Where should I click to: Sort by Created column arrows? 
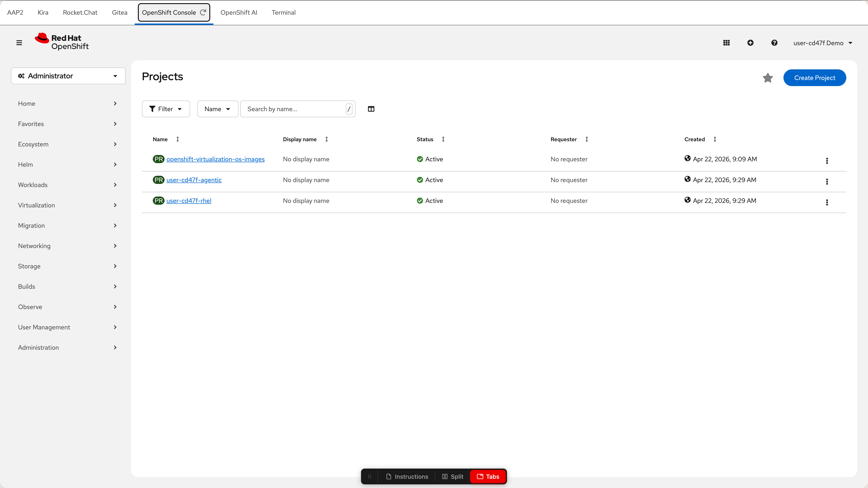point(715,139)
